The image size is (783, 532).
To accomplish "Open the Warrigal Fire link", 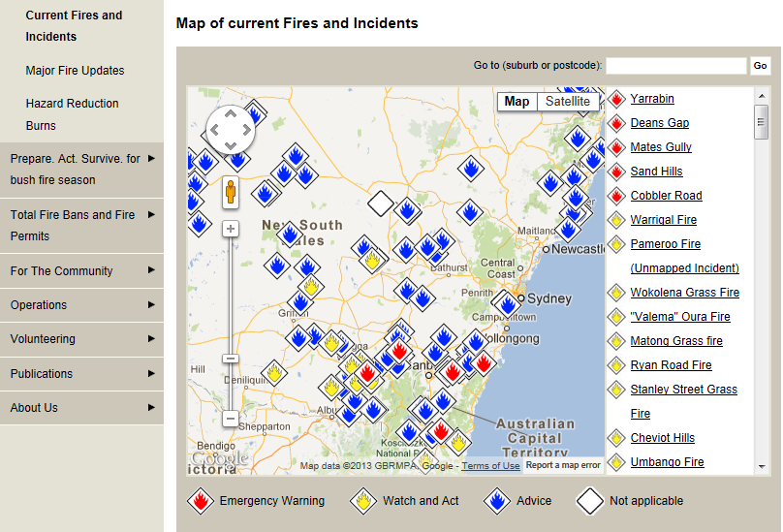I will pyautogui.click(x=663, y=220).
